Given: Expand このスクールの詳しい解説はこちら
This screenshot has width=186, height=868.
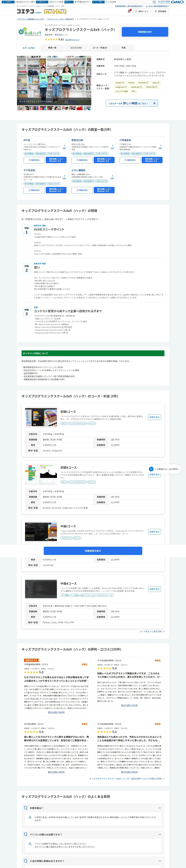Looking at the screenshot, I should click(132, 103).
